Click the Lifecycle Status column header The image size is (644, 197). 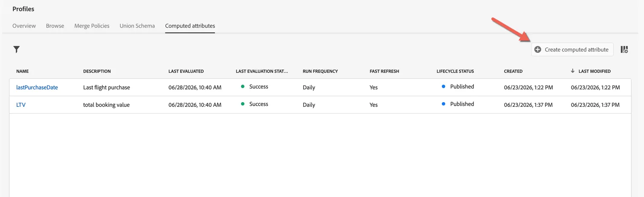coord(455,71)
